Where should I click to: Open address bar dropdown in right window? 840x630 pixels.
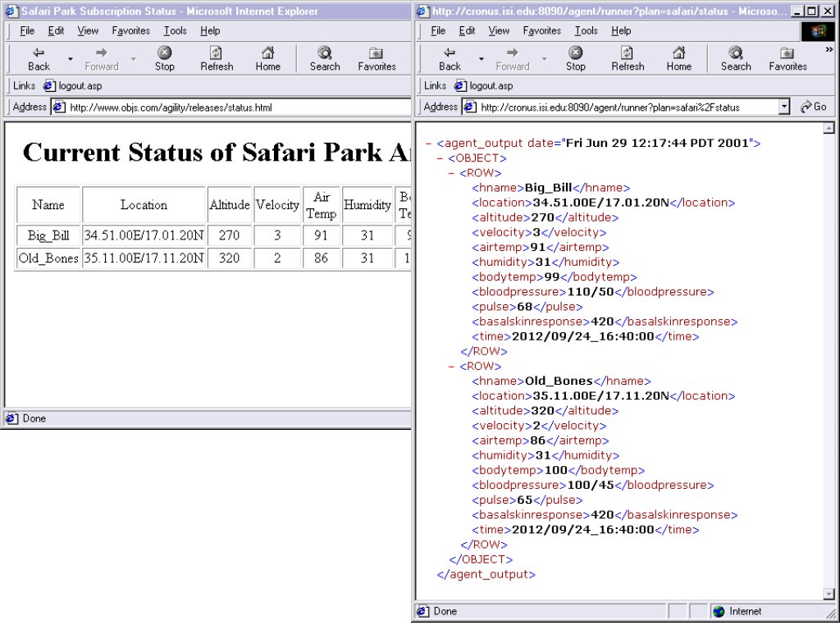[784, 107]
